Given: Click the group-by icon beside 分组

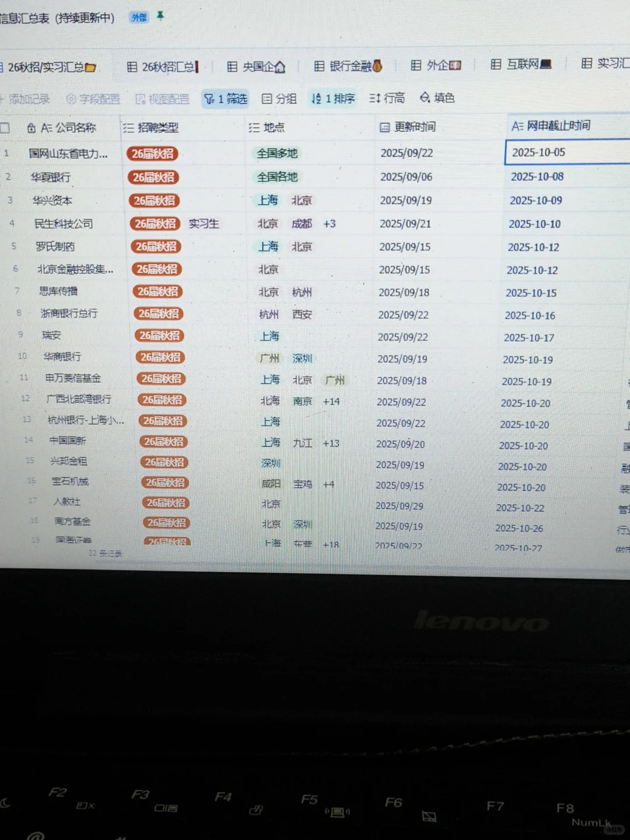Looking at the screenshot, I should [x=267, y=99].
